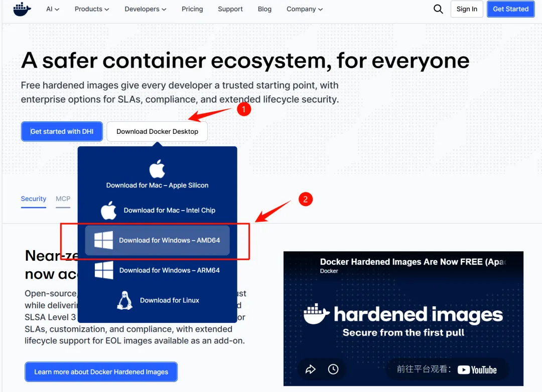Select Download for Mac – Intel Chip
The width and height of the screenshot is (542, 392).
(157, 211)
